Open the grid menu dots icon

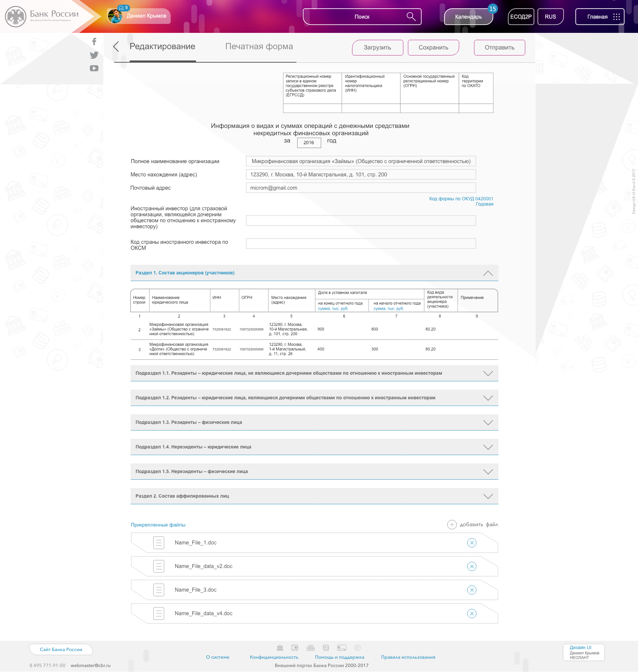(x=617, y=17)
